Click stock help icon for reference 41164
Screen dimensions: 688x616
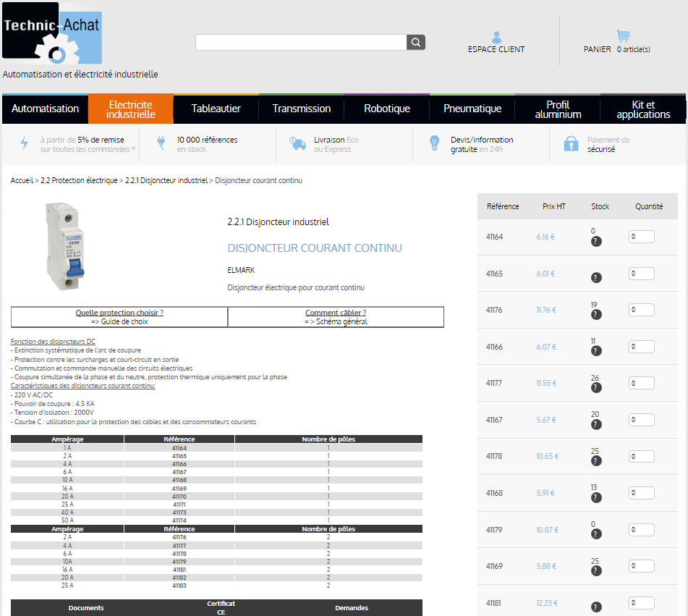click(x=596, y=241)
